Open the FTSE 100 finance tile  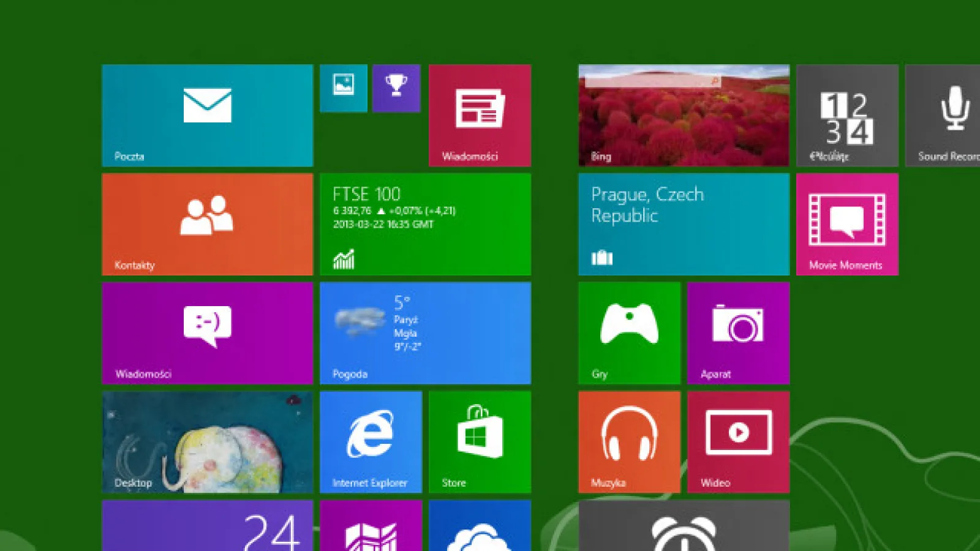425,224
